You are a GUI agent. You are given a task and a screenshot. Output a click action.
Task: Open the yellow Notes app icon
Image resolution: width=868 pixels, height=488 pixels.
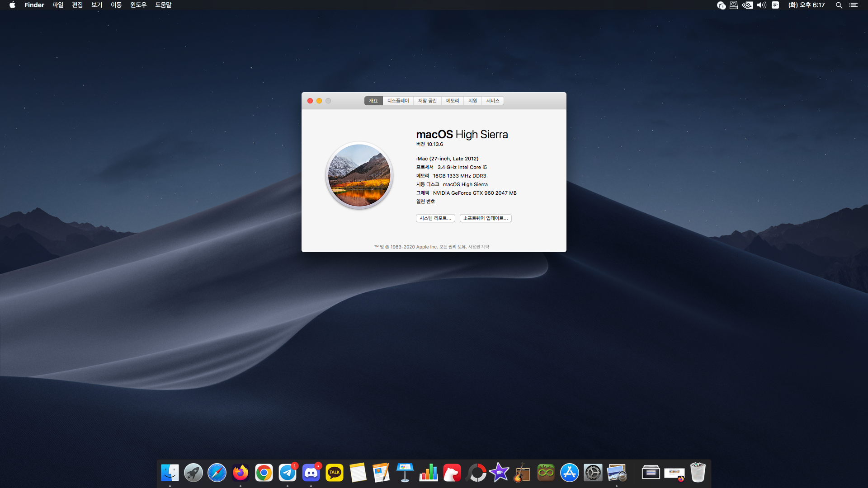(358, 473)
